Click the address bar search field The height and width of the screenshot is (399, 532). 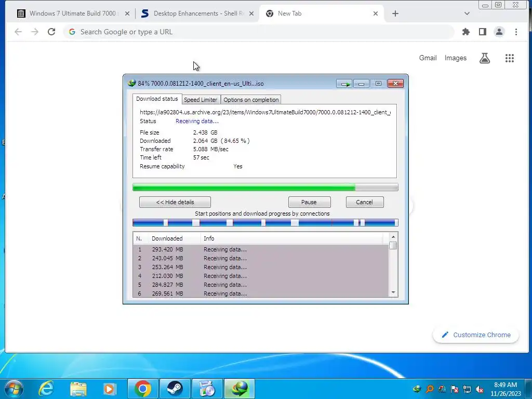(x=259, y=32)
